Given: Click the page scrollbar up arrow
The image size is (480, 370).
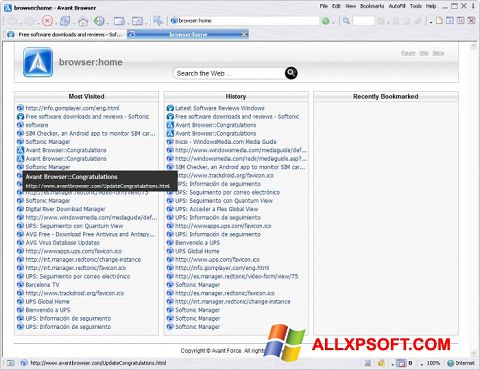Looking at the screenshot, I should click(x=474, y=46).
